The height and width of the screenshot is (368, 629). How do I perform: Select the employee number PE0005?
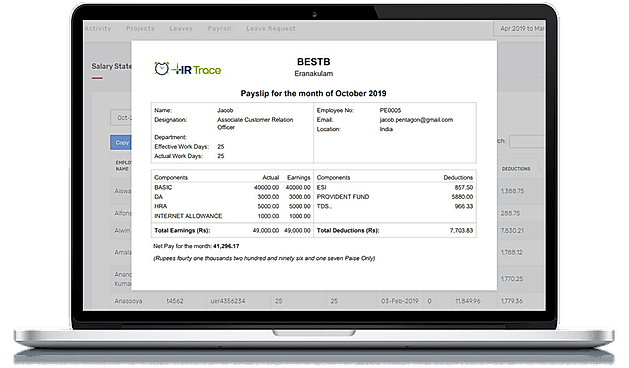[x=390, y=110]
